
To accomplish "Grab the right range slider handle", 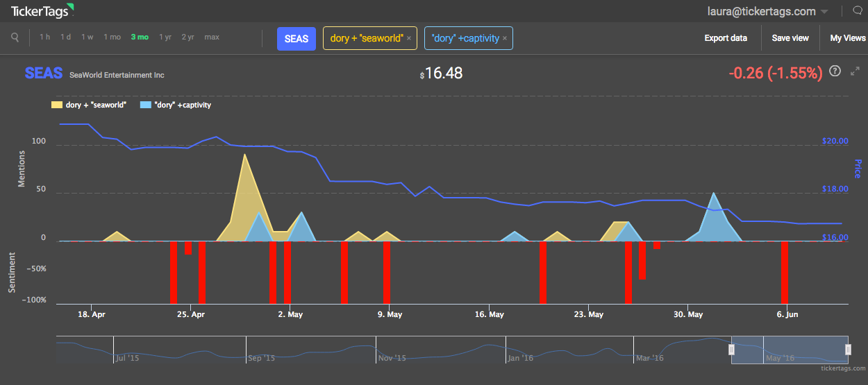I will (847, 350).
